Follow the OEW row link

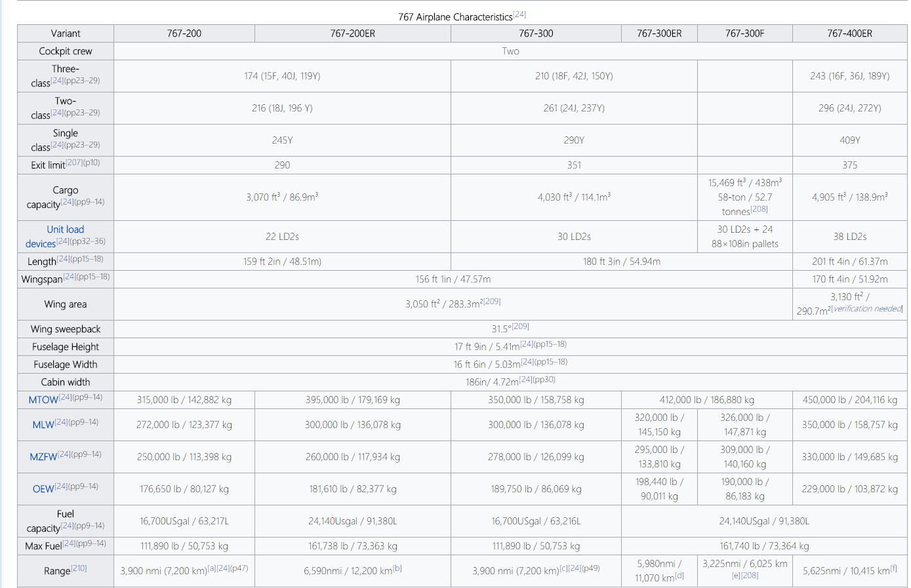43,489
